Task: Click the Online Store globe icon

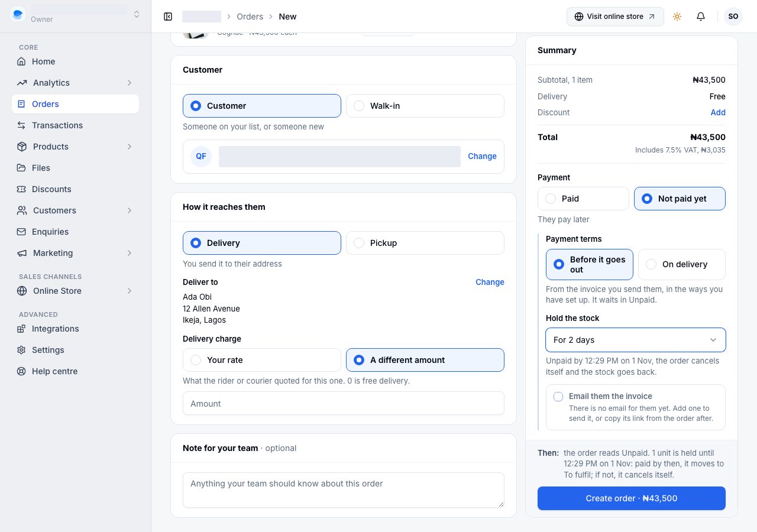Action: pos(22,291)
